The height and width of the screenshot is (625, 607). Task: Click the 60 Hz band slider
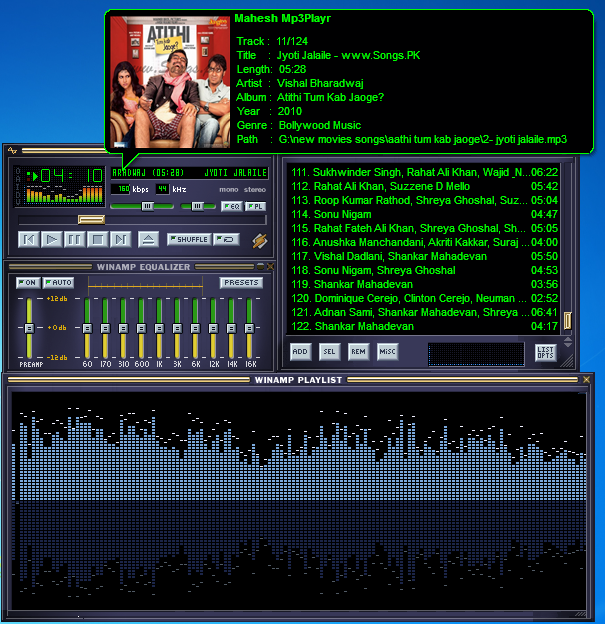click(x=87, y=328)
